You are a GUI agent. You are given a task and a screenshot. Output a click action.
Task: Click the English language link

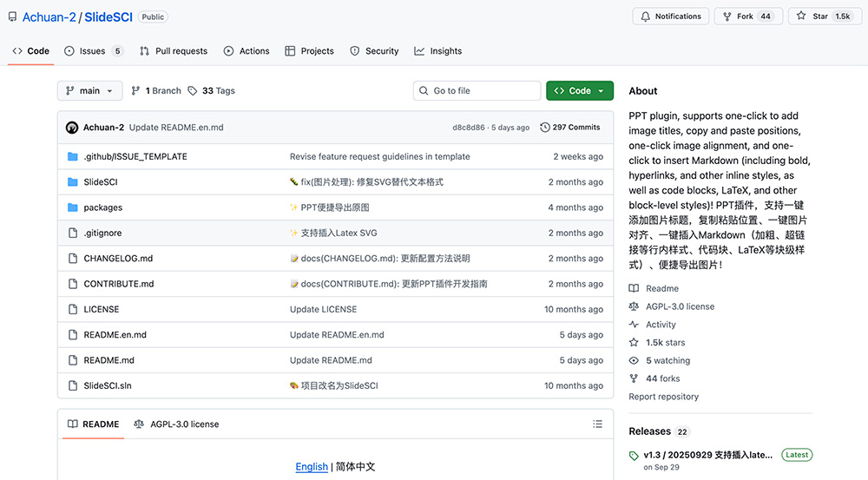(312, 467)
